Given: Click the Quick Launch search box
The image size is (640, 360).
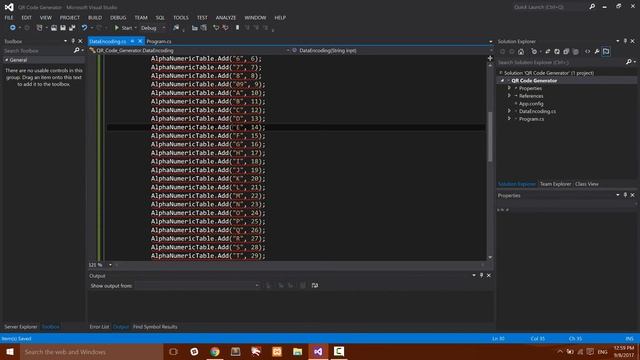Looking at the screenshot, I should click(x=549, y=7).
